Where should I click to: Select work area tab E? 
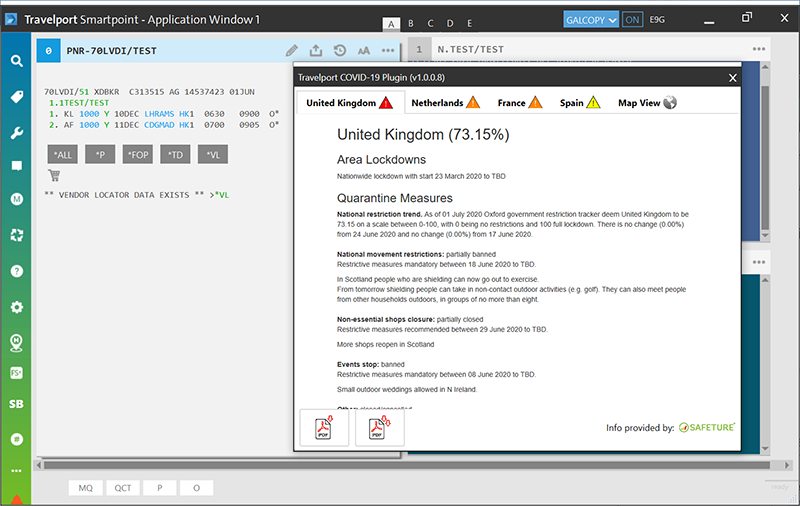(x=469, y=23)
